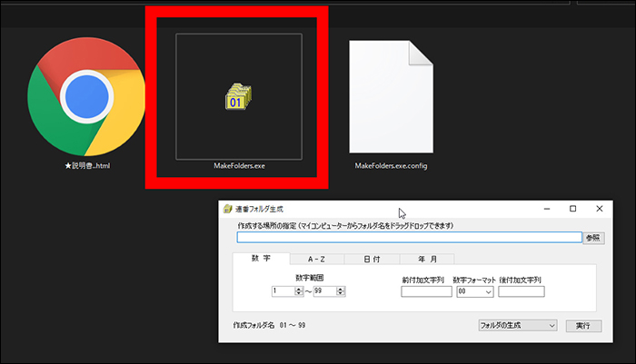
Task: Click the range start number field
Action: 282,291
